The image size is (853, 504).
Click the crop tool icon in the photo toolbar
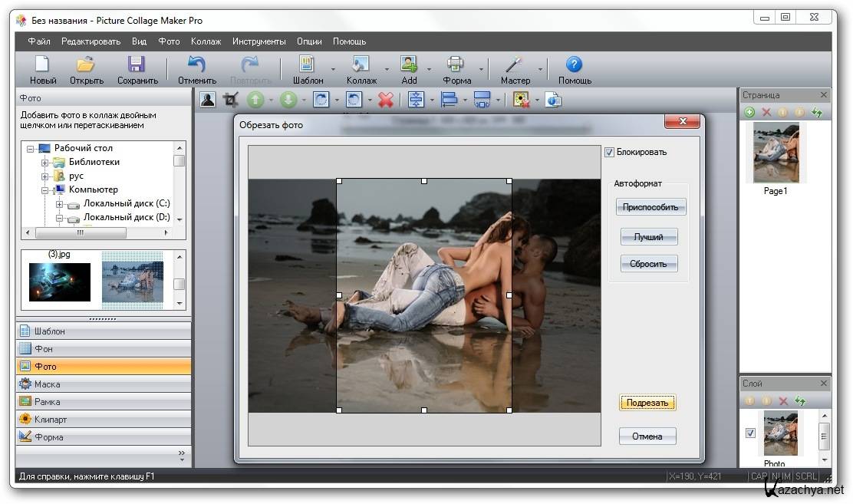pos(230,100)
